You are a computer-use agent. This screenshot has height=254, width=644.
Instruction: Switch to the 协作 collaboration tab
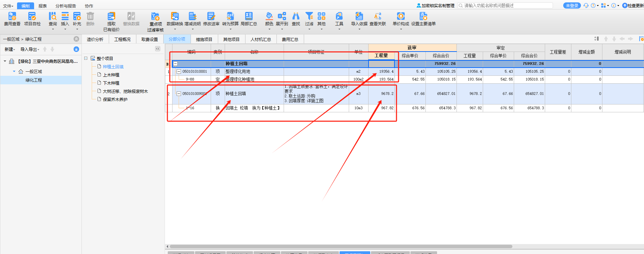click(x=89, y=6)
